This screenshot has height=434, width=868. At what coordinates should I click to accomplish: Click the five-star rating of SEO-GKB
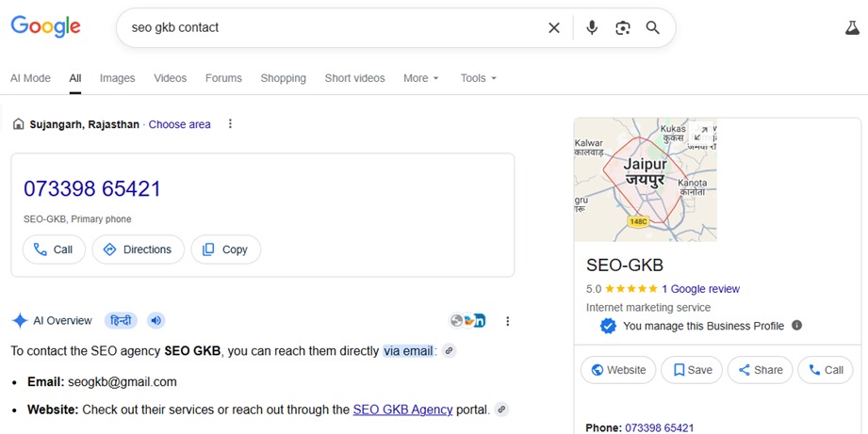coord(631,289)
